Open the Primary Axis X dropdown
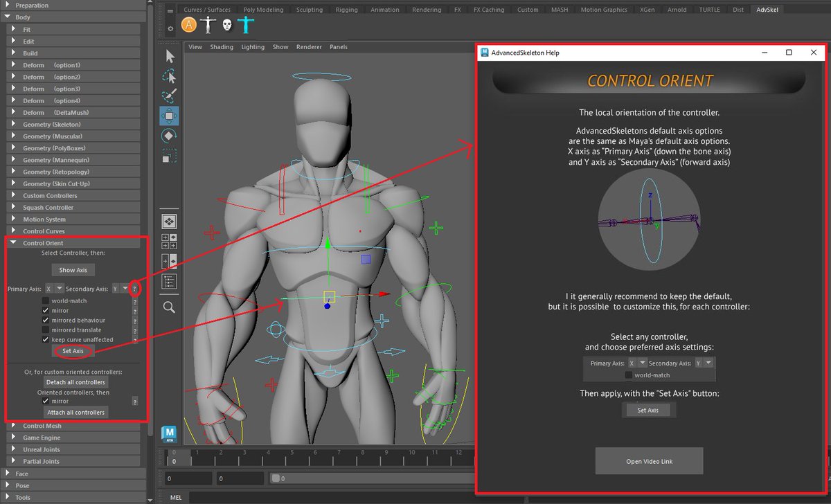Viewport: 831px width, 504px height. point(55,288)
